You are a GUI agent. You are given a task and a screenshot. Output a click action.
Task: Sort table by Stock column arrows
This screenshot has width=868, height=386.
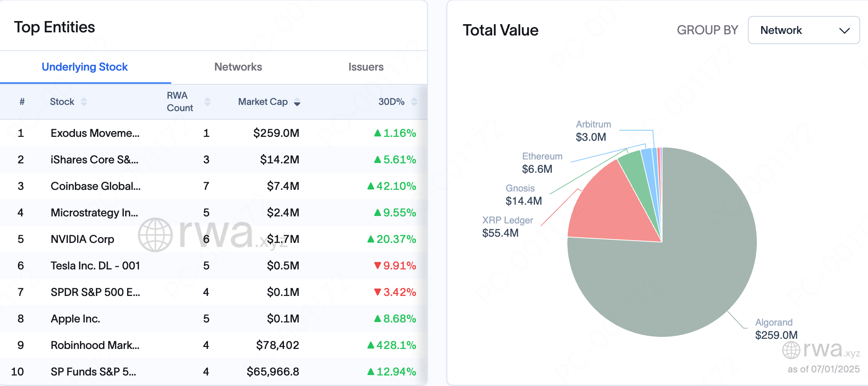tap(83, 102)
